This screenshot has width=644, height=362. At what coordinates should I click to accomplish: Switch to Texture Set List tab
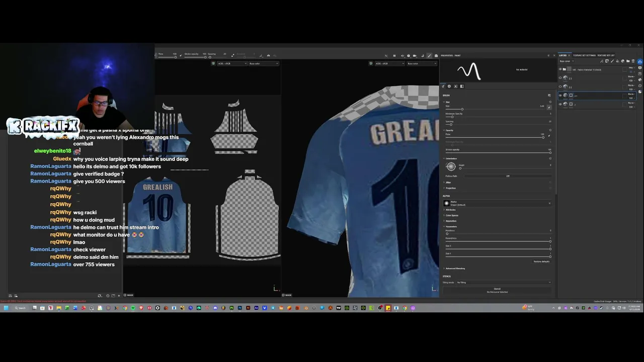[x=606, y=55]
